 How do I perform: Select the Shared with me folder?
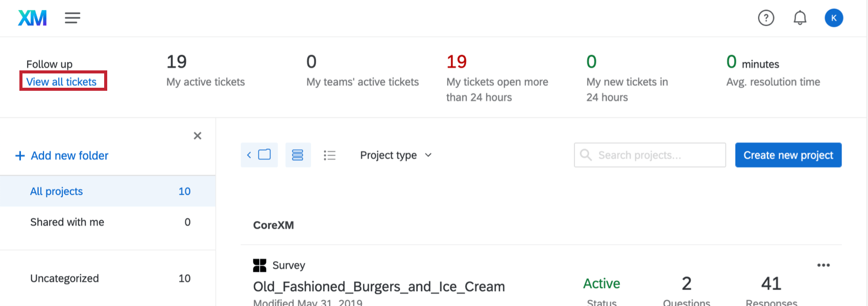pos(108,222)
